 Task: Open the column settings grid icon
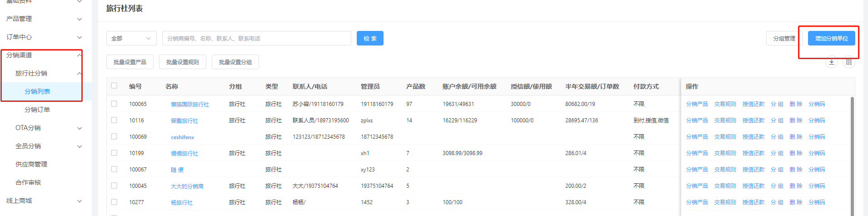(848, 62)
